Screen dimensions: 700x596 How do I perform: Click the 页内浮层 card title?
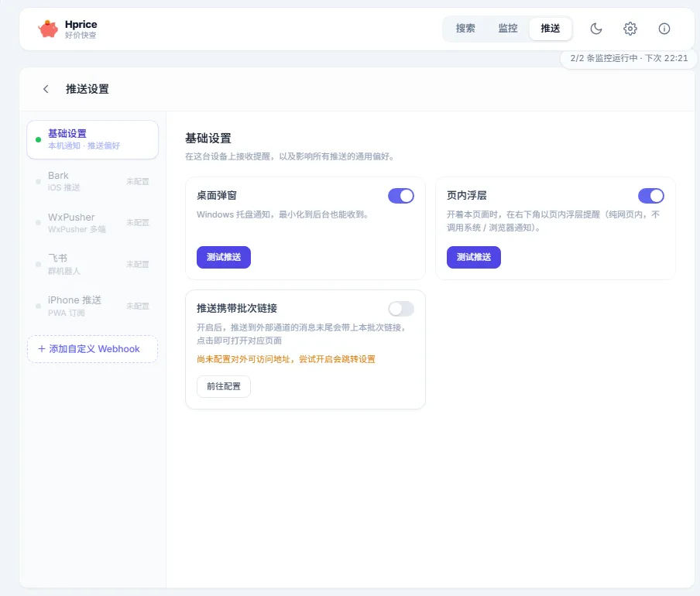click(466, 195)
